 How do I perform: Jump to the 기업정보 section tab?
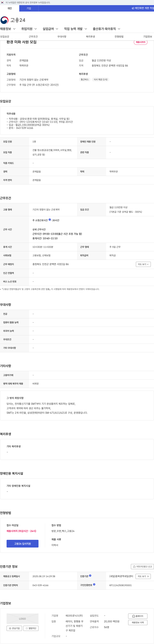[x=147, y=37]
